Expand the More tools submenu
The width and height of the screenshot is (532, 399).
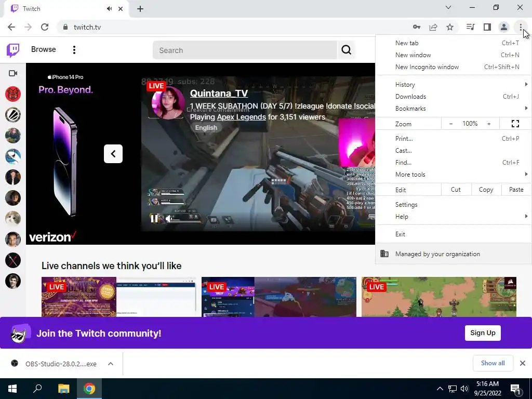coord(453,174)
